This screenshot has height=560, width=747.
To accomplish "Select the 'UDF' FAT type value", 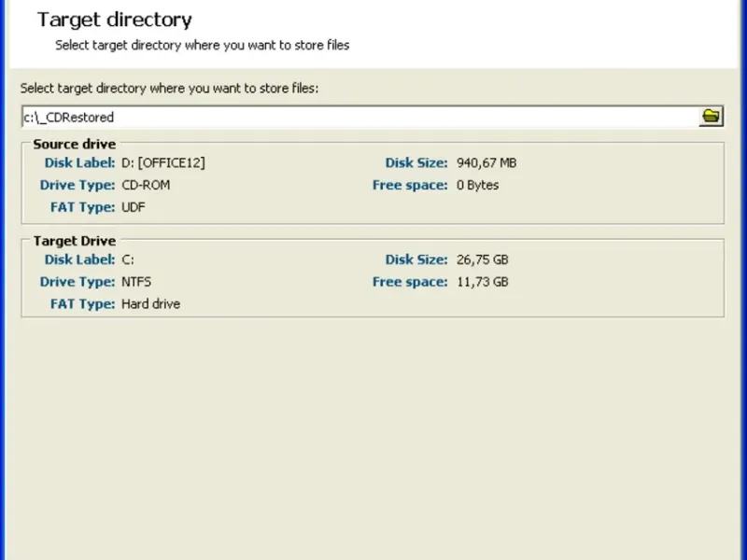I will [x=134, y=207].
